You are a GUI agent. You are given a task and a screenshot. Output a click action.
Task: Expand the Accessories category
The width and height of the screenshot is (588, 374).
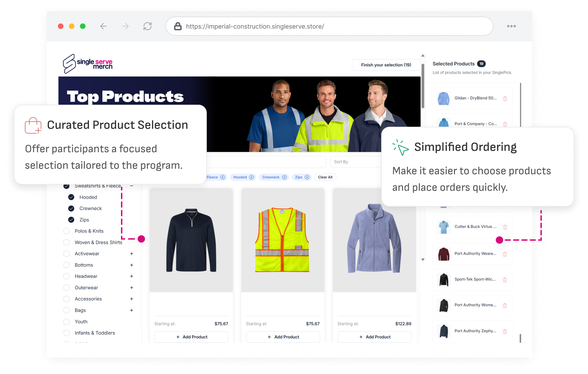[x=132, y=299]
